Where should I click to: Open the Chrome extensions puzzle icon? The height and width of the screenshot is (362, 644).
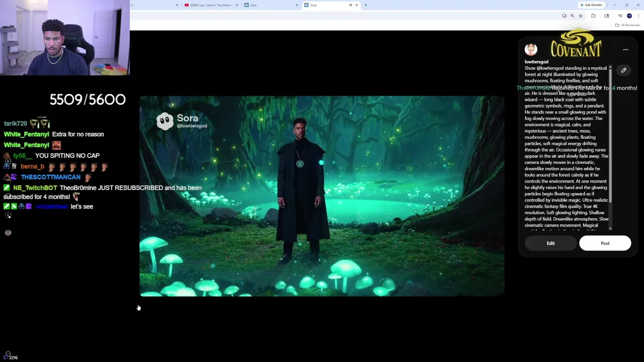tap(593, 16)
